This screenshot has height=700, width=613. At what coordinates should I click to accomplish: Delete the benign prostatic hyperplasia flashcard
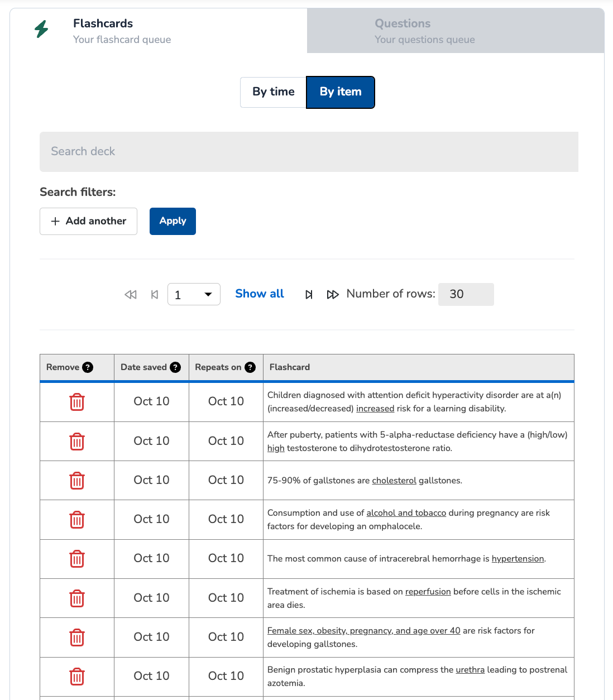pyautogui.click(x=77, y=677)
